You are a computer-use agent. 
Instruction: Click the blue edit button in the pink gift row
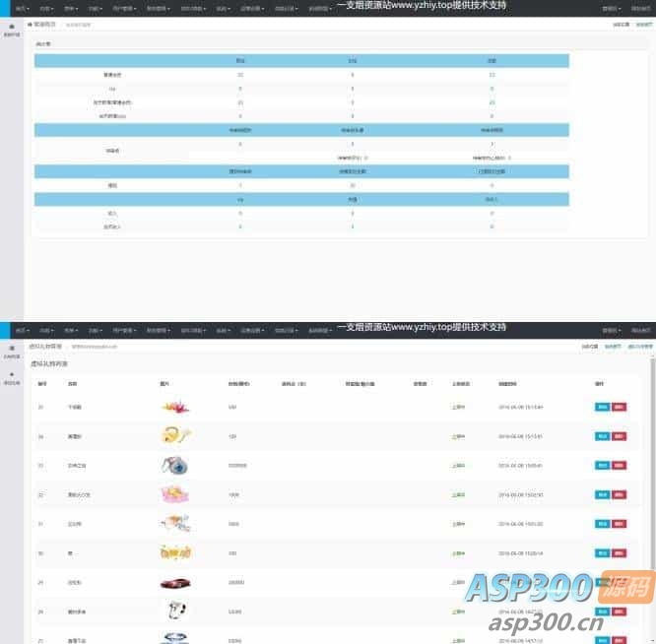pos(603,494)
